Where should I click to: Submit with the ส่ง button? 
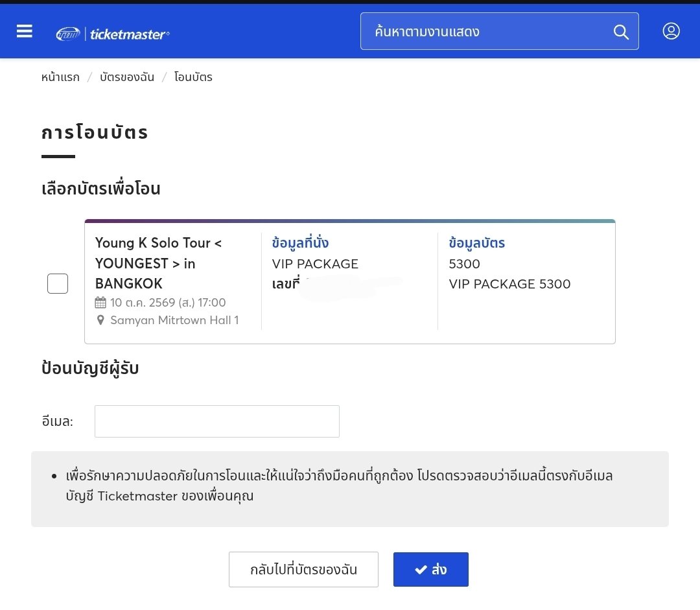coord(431,569)
